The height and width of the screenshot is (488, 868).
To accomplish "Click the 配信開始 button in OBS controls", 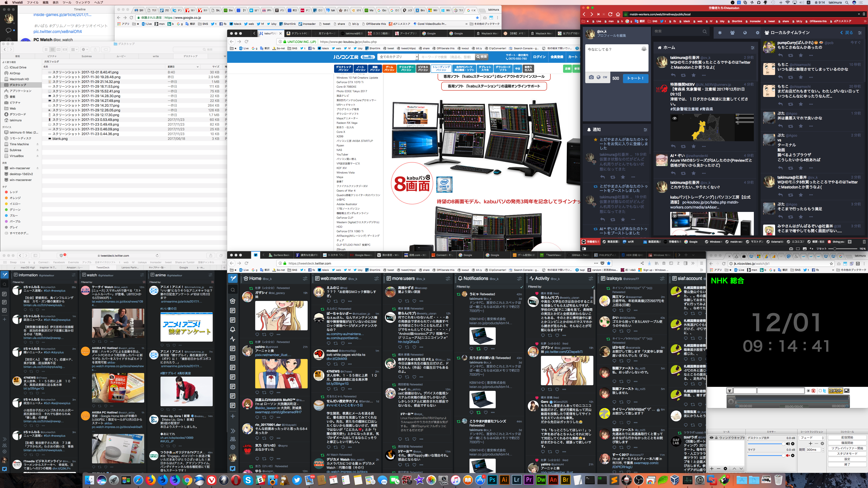I will click(847, 437).
